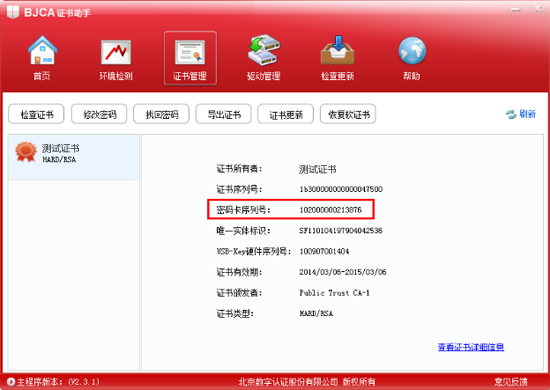Screen dimensions: 550x390
Task: Click certificate serial 1b300000000000047500
Action: pos(341,189)
